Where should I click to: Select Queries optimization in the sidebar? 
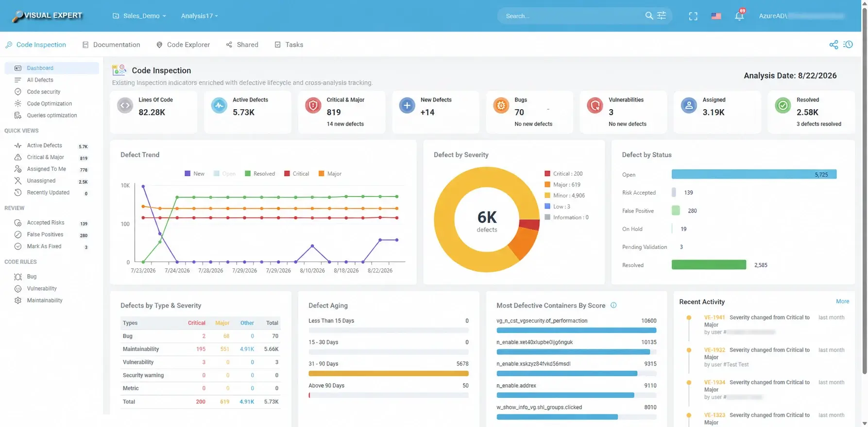pyautogui.click(x=51, y=115)
